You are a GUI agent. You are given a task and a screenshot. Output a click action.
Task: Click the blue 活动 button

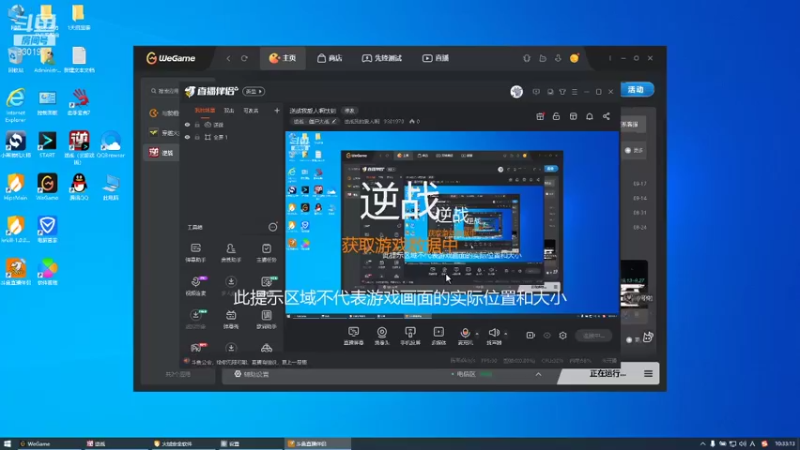click(x=636, y=90)
